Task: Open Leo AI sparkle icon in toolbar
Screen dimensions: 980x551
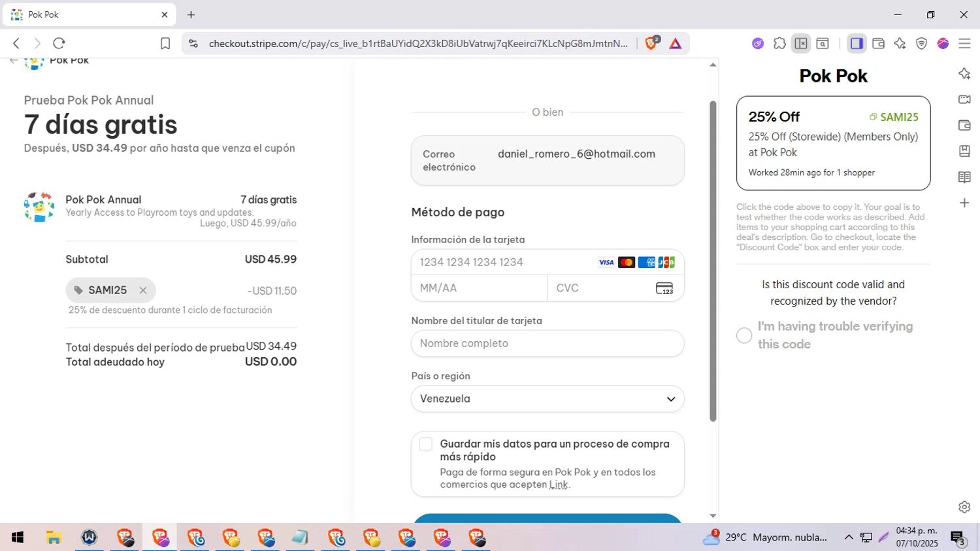Action: (x=900, y=43)
